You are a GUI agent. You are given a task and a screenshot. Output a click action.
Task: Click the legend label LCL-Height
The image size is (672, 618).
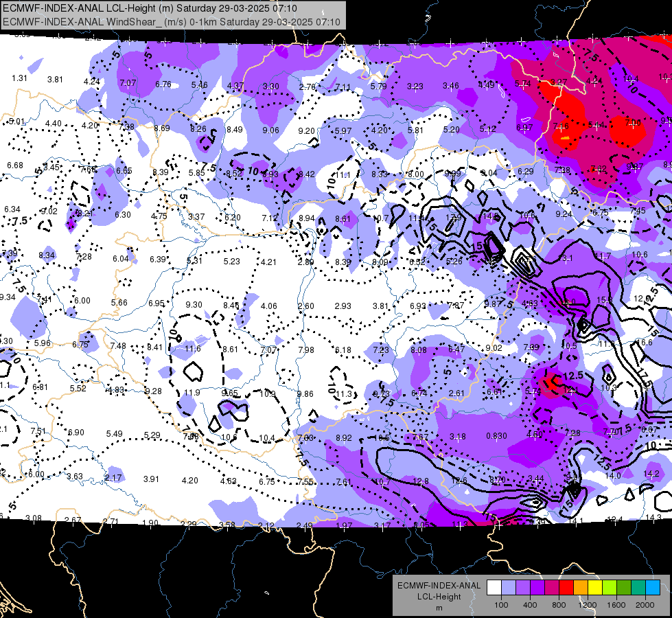[439, 597]
